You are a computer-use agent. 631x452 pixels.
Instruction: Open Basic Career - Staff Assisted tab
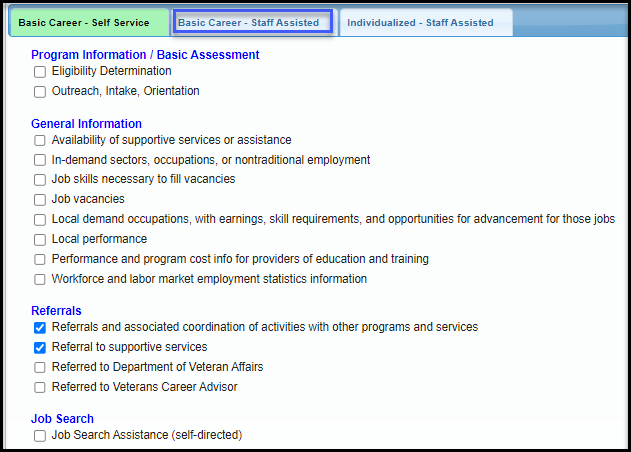pyautogui.click(x=249, y=22)
